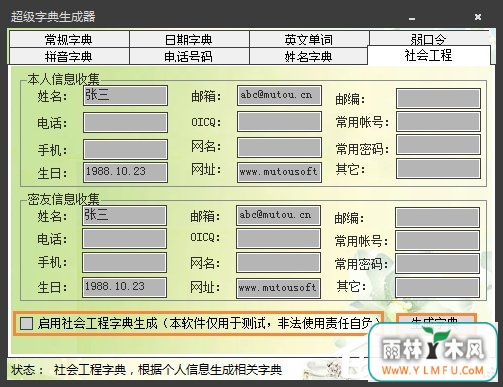Click 其它 field in 本人信息收集
503x387 pixels.
click(438, 168)
